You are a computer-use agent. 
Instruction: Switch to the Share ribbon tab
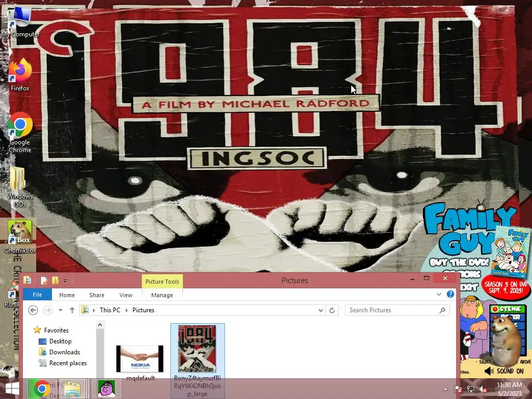(x=97, y=295)
